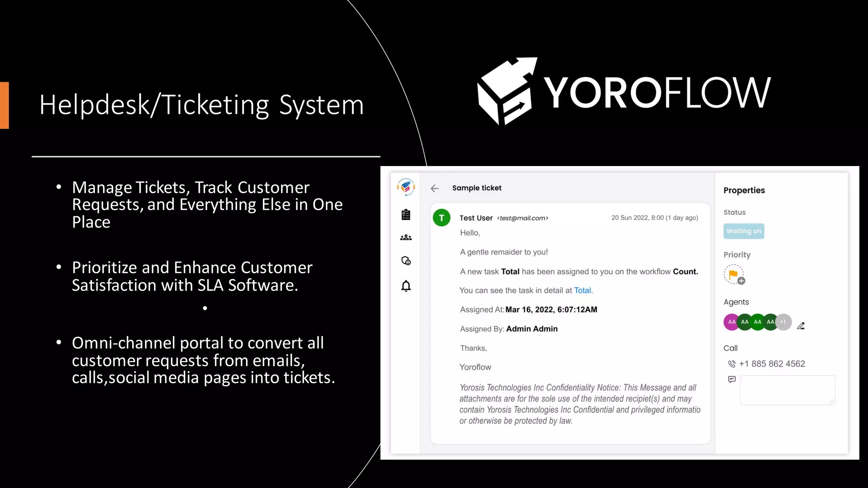The image size is (868, 488).
Task: Click the Sample ticket title
Action: pos(477,188)
